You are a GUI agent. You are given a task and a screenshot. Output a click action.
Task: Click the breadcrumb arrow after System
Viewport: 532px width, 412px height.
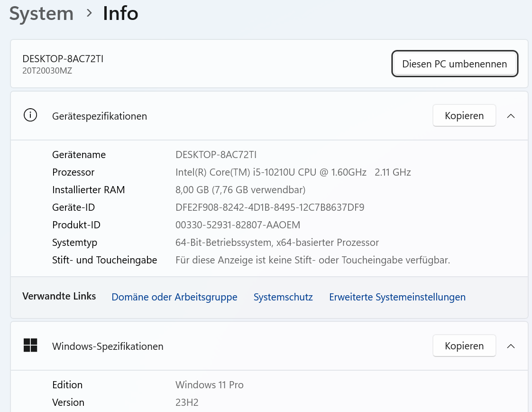click(89, 13)
